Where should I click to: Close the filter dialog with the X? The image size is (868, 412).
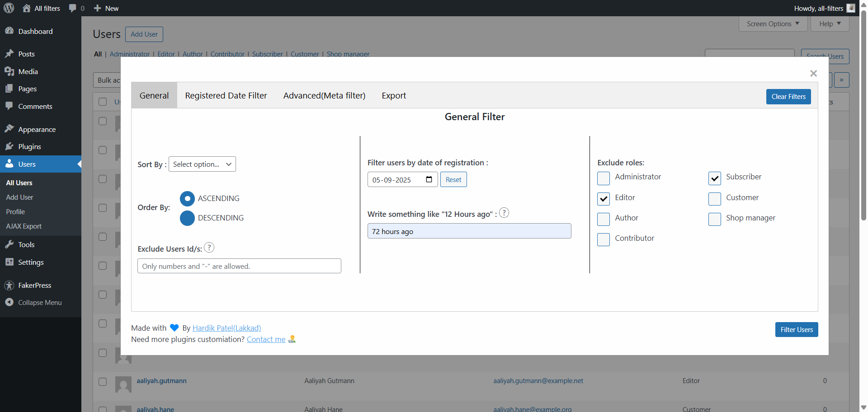point(813,73)
